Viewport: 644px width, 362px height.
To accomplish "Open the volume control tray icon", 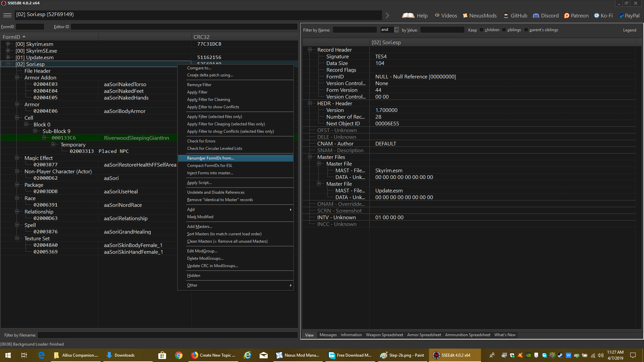I will 600,355.
